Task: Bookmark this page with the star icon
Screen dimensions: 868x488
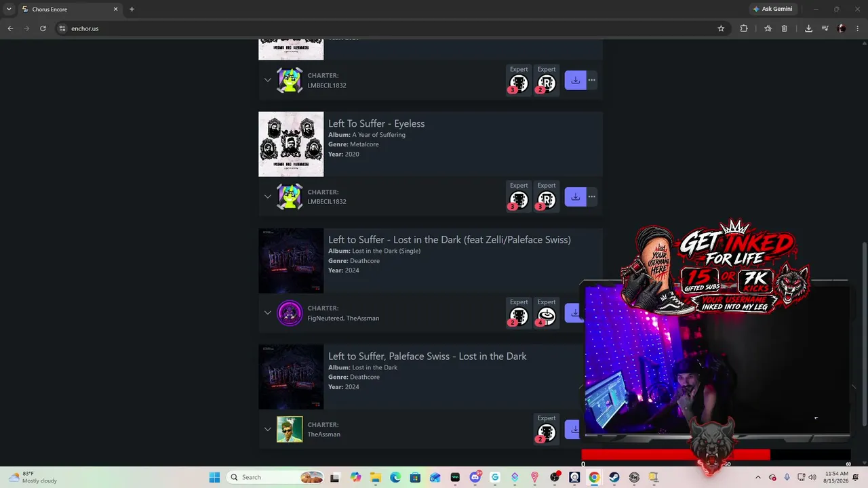Action: [x=721, y=28]
